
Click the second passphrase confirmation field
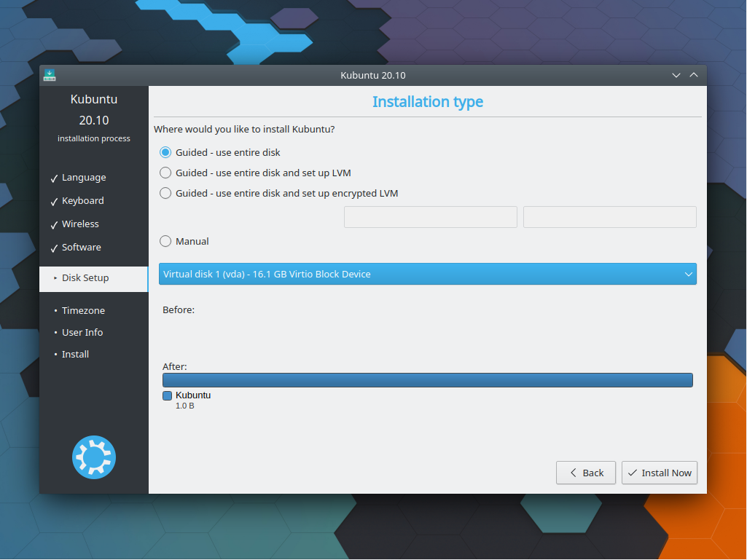point(610,217)
